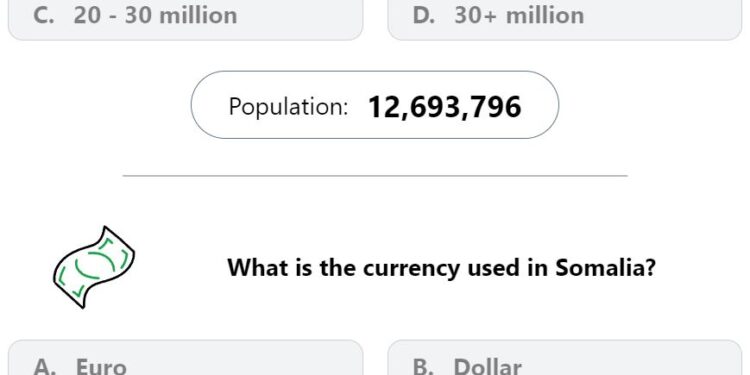Click the horizontal divider between questions
Screen dimensions: 750x375
[375, 176]
